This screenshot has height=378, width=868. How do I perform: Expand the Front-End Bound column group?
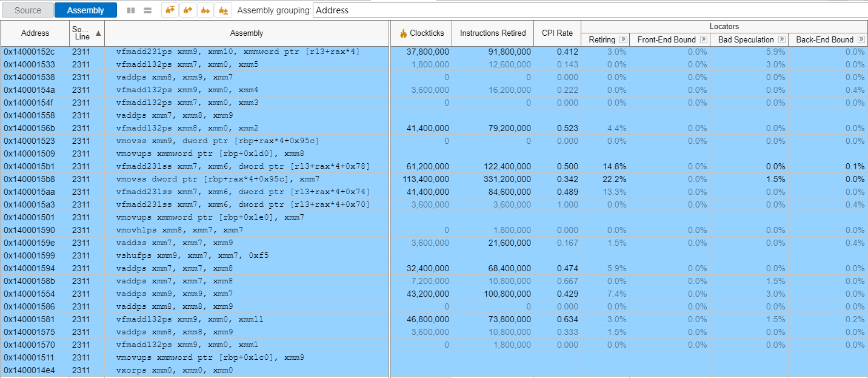click(x=703, y=39)
